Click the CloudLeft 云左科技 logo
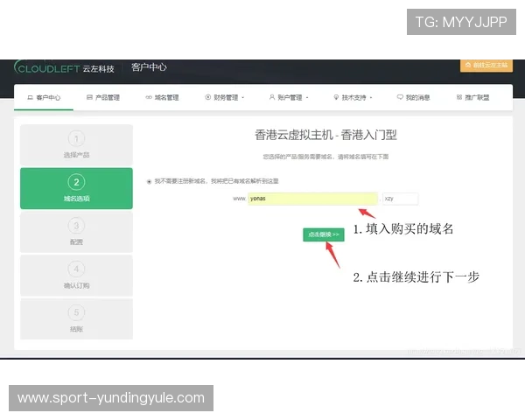 point(64,67)
